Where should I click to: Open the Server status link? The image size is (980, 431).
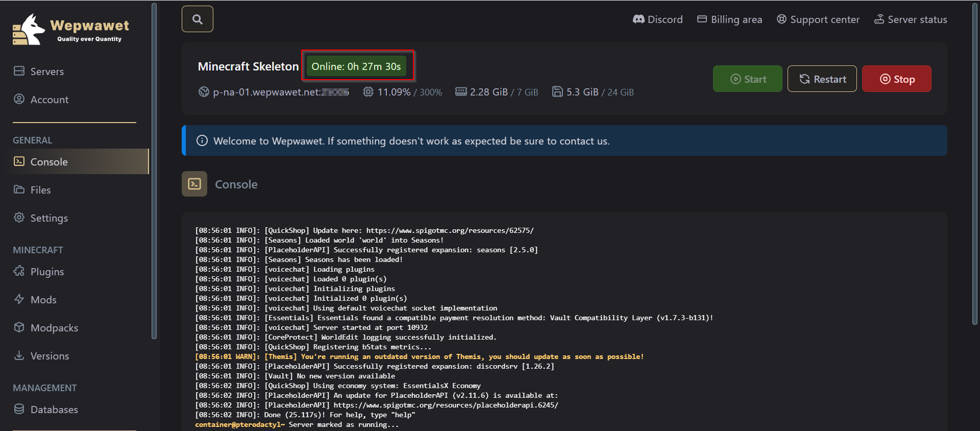(x=911, y=19)
